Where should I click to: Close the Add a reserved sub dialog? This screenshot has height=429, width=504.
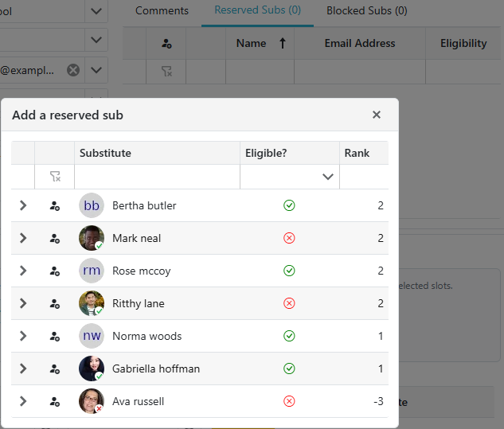click(377, 115)
